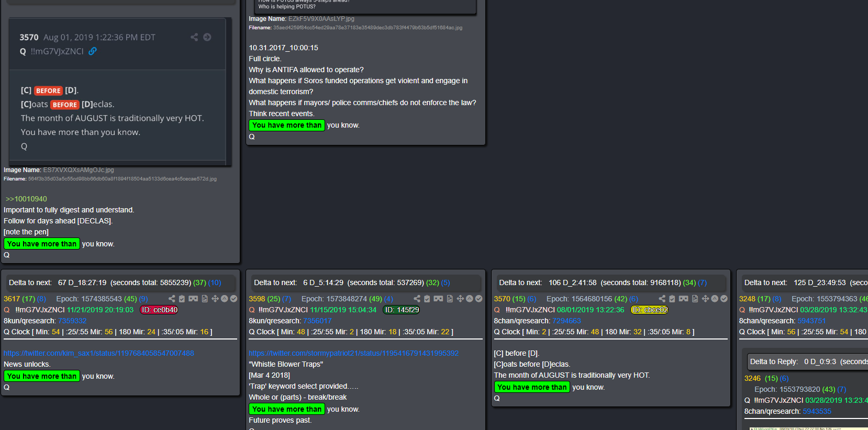Open the stormypatriot21 Twitter status link

(354, 353)
